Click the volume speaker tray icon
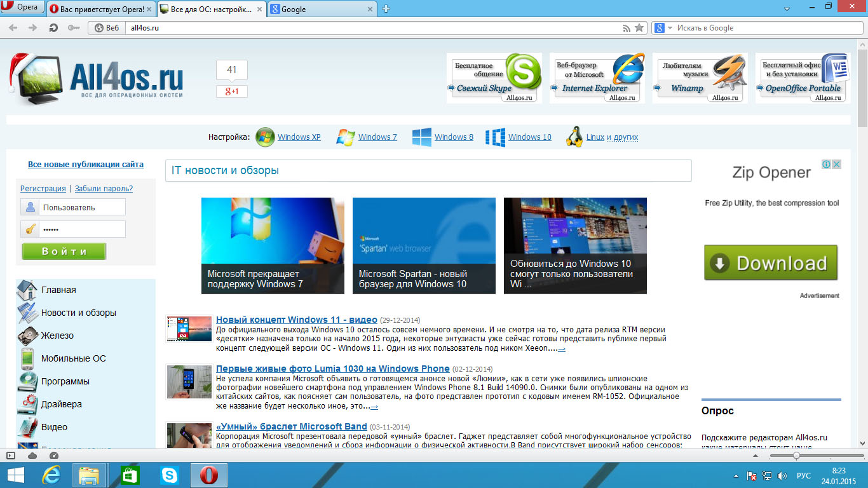This screenshot has height=488, width=868. tap(782, 475)
